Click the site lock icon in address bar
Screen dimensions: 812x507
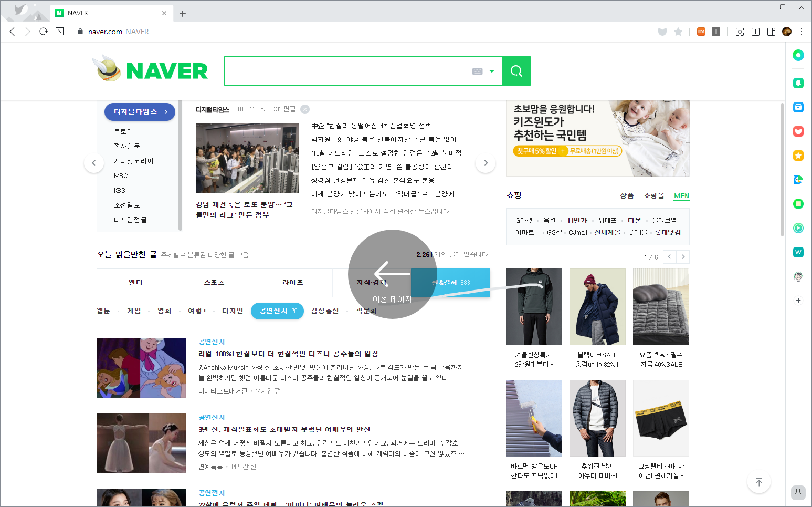pyautogui.click(x=80, y=32)
